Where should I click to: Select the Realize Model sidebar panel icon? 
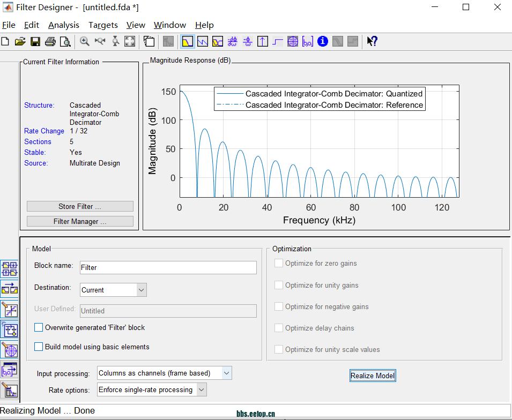pyautogui.click(x=10, y=330)
